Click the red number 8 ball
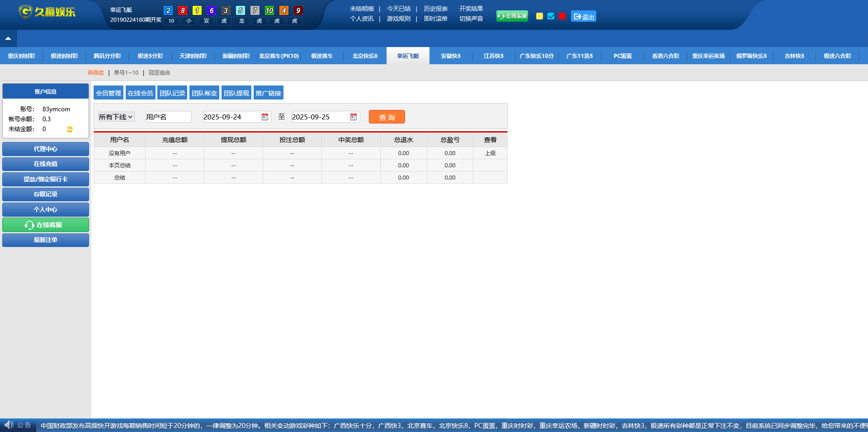Image resolution: width=868 pixels, height=432 pixels. tap(183, 10)
